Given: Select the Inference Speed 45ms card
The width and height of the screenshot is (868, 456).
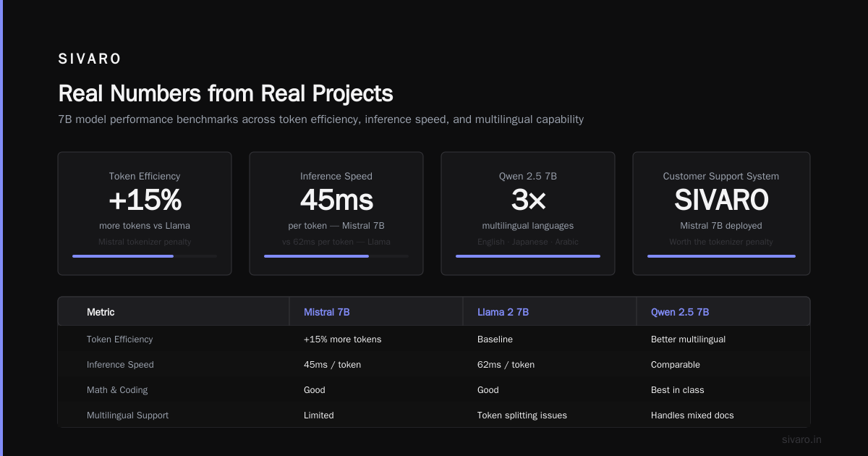Looking at the screenshot, I should coord(336,214).
